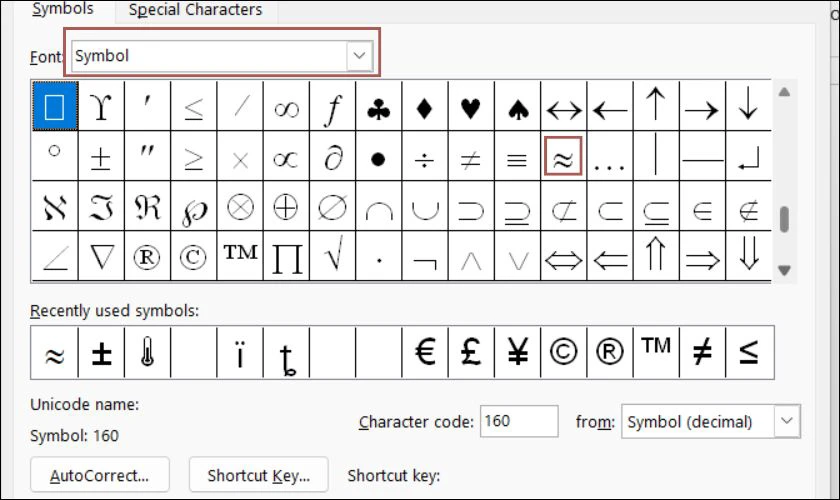Select the highlighted blank symbol cell
This screenshot has height=500, width=840.
[x=55, y=106]
